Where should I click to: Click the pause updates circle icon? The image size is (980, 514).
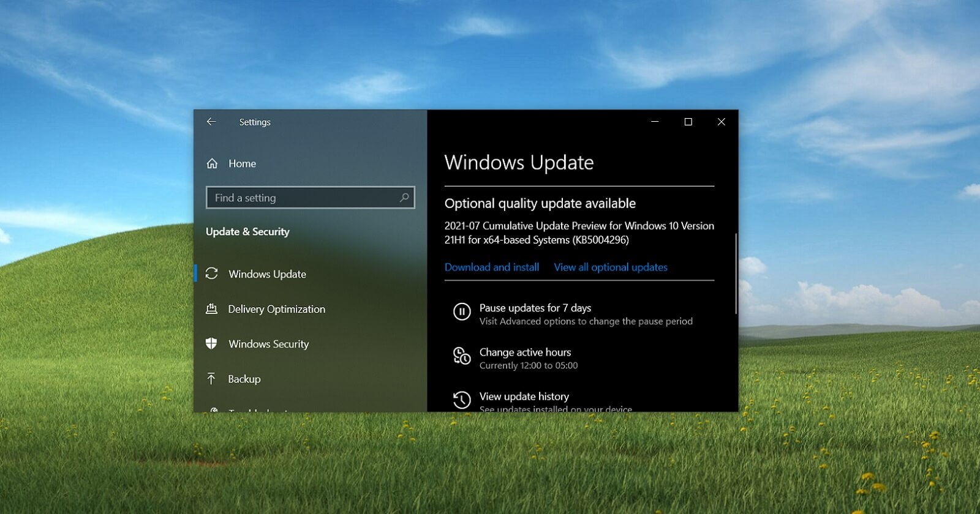[462, 312]
